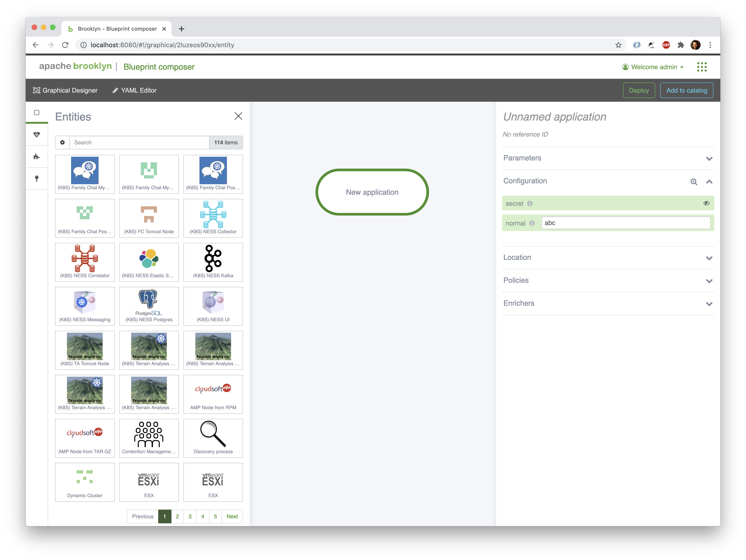Collapse the Configuration section
This screenshot has width=746, height=560.
709,182
